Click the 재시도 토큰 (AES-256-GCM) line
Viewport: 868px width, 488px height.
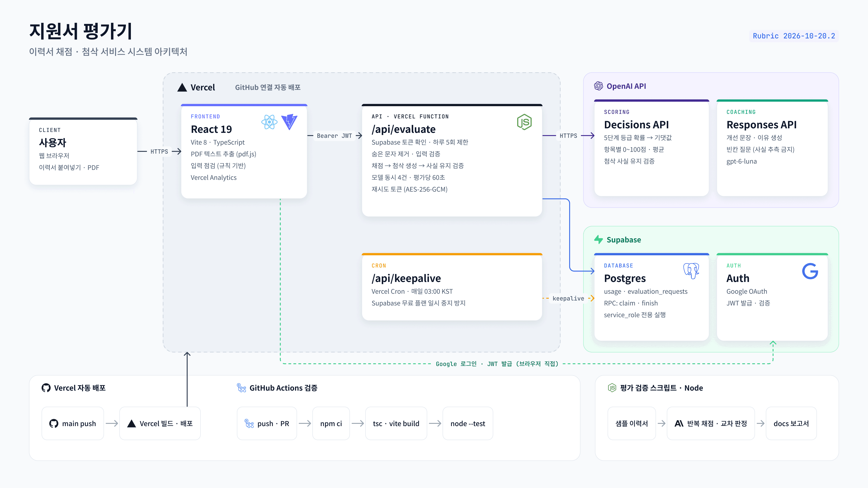(x=409, y=189)
